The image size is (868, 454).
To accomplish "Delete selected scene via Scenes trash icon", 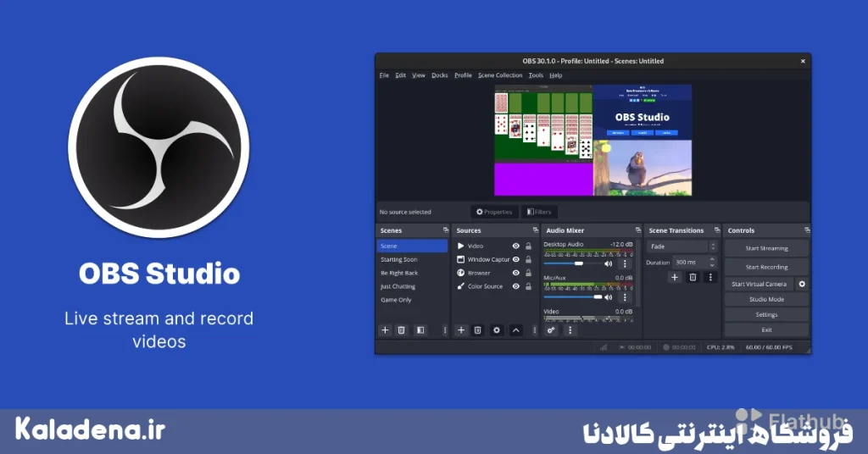I will point(401,330).
